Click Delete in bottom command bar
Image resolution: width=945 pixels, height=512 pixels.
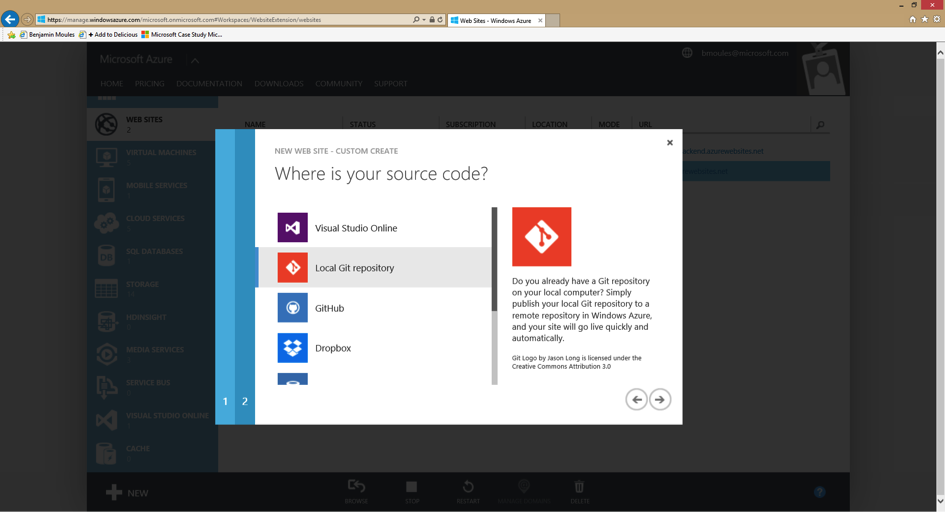pyautogui.click(x=579, y=491)
